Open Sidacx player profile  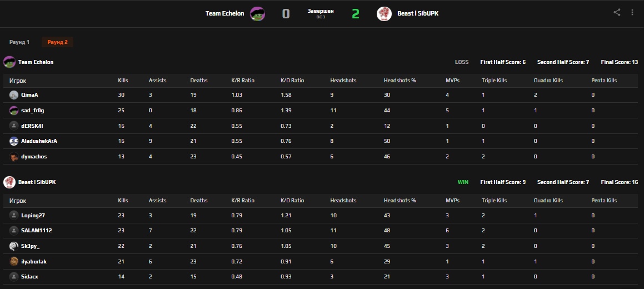(29, 276)
